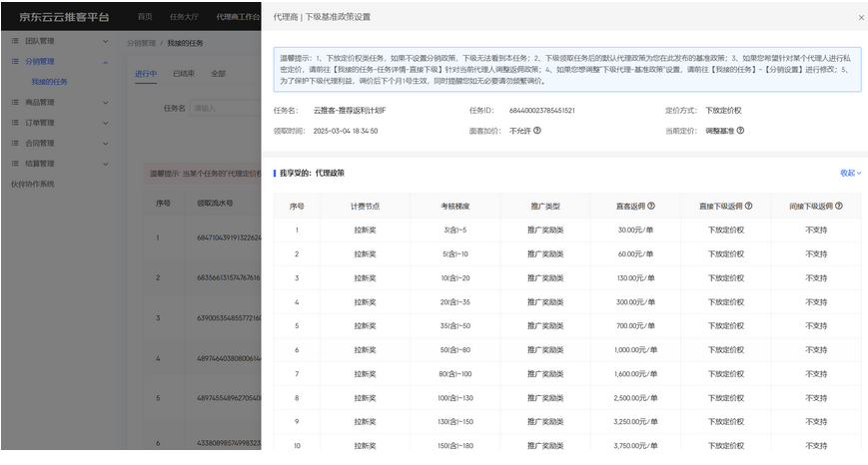Click the 我享受的: 代理政策 section title
Viewport: 868px width, 465px height.
312,173
